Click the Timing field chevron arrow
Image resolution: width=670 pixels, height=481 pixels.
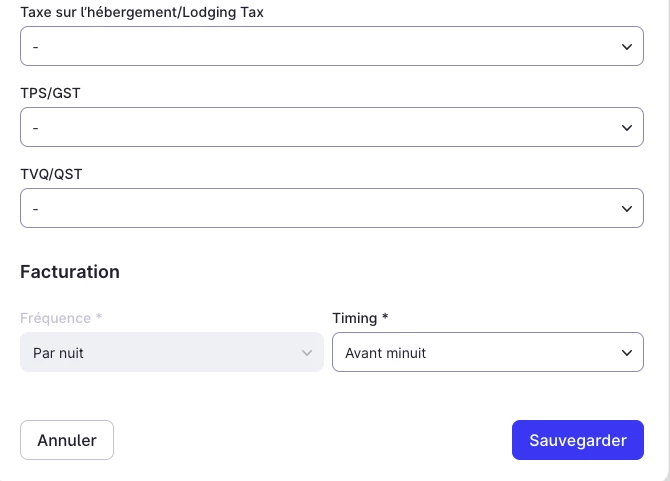click(627, 352)
